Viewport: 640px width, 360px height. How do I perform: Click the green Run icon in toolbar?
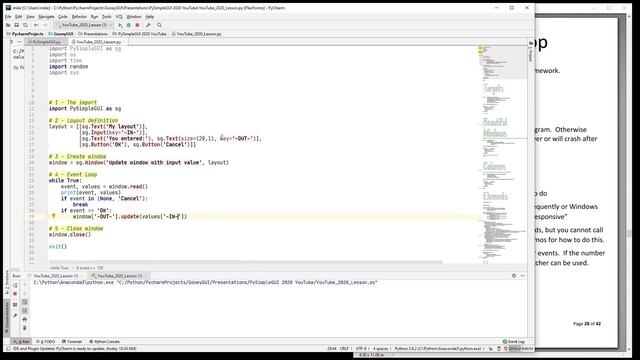point(120,25)
